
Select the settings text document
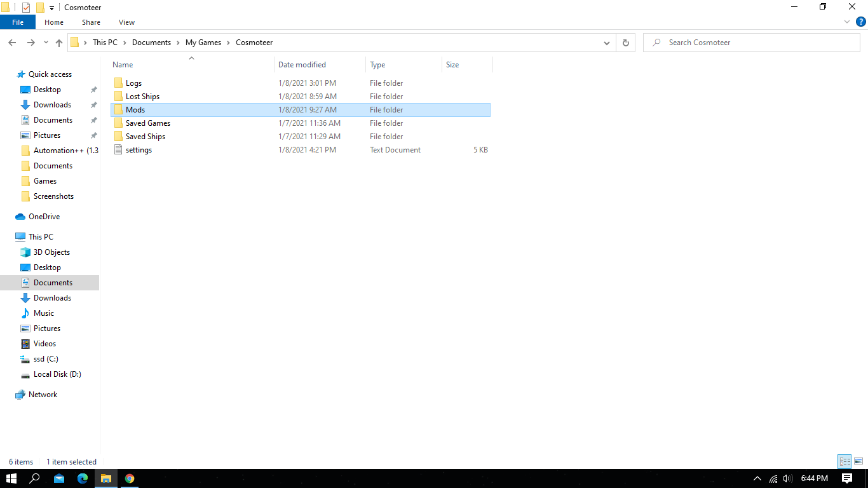coord(139,150)
